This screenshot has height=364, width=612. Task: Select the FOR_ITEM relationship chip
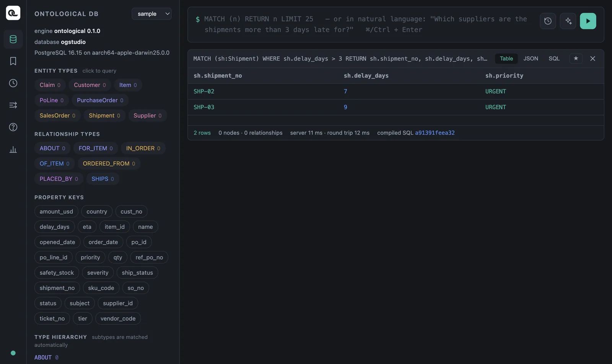(x=96, y=148)
